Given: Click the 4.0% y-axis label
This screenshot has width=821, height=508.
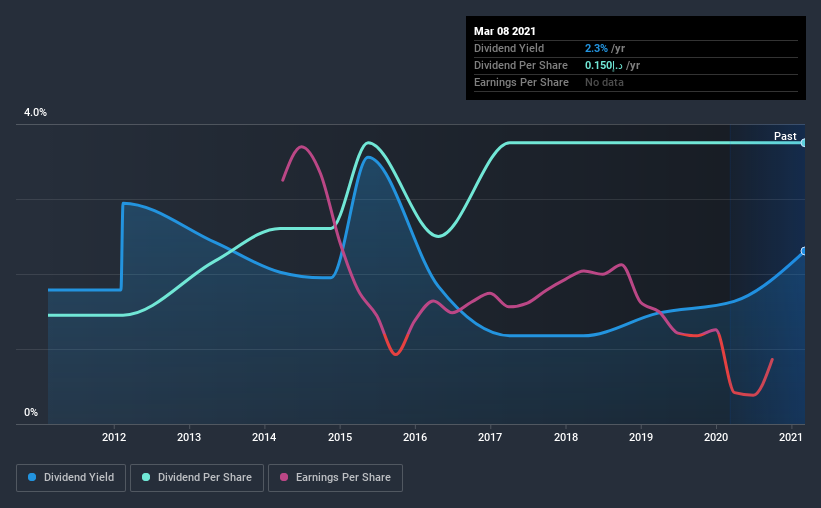Looking at the screenshot, I should [35, 113].
